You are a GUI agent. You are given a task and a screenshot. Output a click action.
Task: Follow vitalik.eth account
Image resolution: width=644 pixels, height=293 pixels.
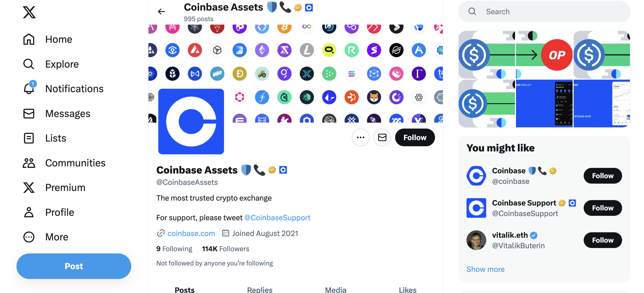coord(602,240)
